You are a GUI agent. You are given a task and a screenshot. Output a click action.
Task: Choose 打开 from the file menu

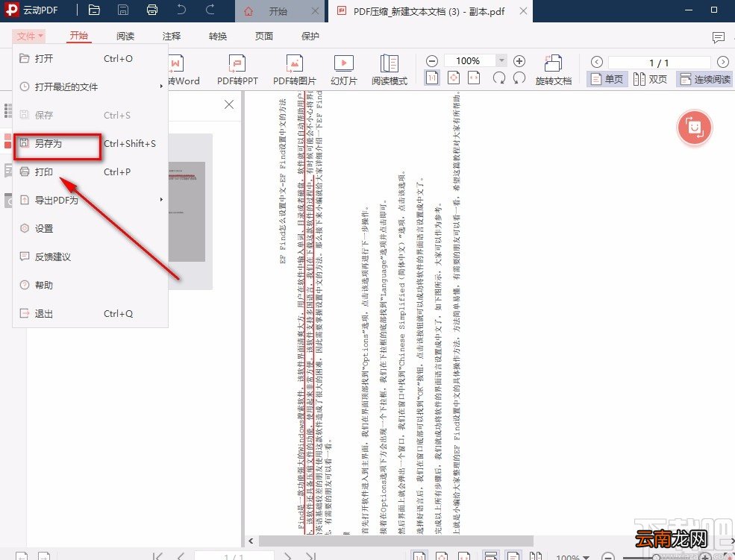pyautogui.click(x=90, y=58)
